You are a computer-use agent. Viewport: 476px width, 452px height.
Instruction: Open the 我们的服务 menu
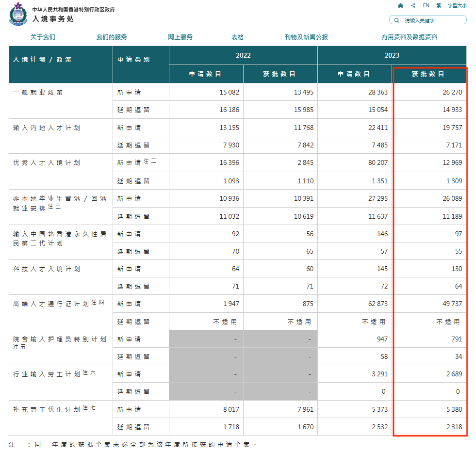tap(112, 37)
